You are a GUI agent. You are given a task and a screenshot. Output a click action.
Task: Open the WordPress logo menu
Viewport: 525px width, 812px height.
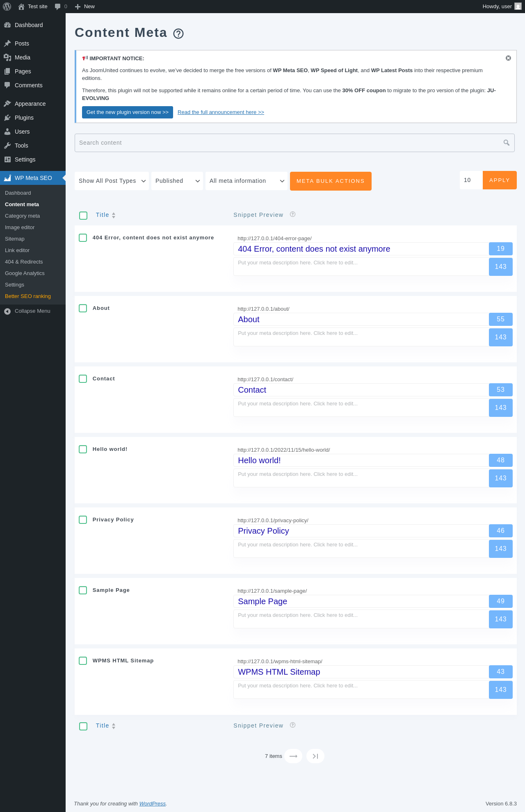pyautogui.click(x=7, y=7)
